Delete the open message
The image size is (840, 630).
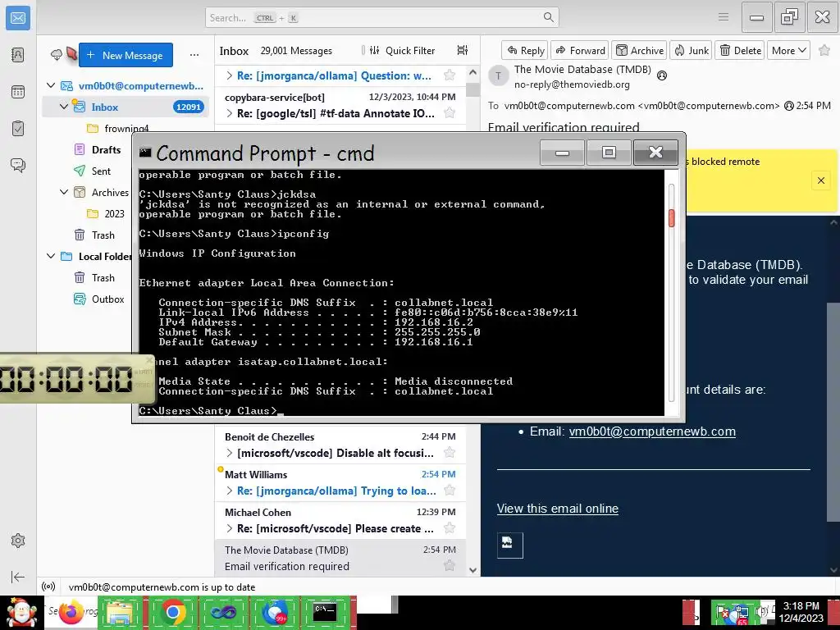pos(740,50)
